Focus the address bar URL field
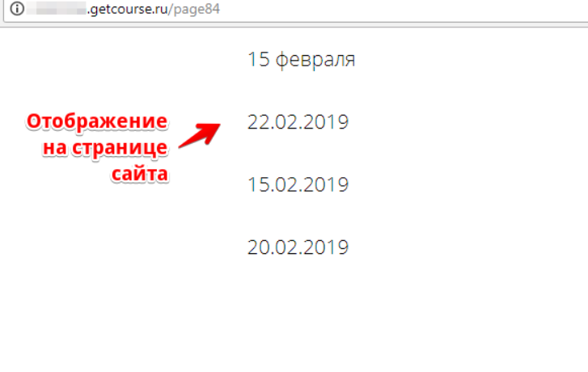This screenshot has width=588, height=372. 296,10
